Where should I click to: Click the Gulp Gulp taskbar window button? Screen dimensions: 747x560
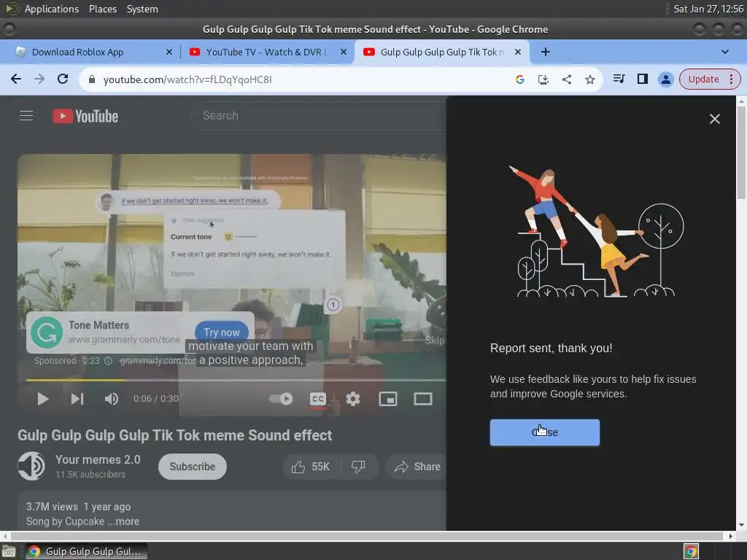point(86,551)
